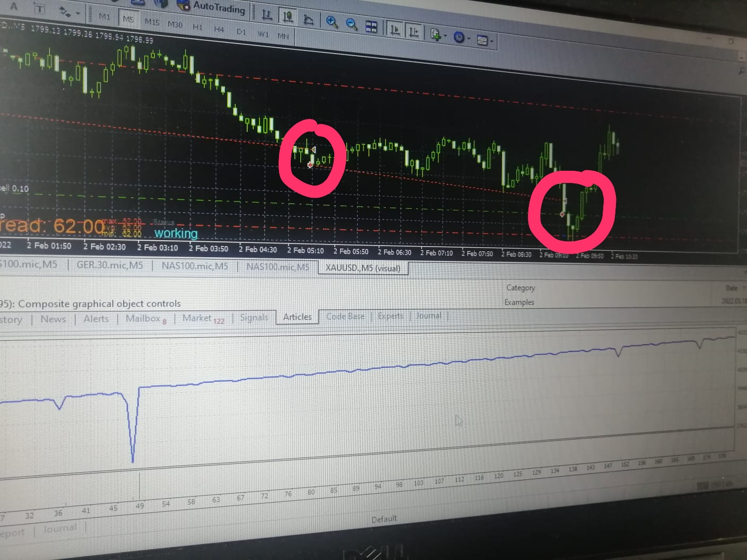The image size is (747, 560).
Task: Click the 'working' status label on chart
Action: pyautogui.click(x=176, y=233)
